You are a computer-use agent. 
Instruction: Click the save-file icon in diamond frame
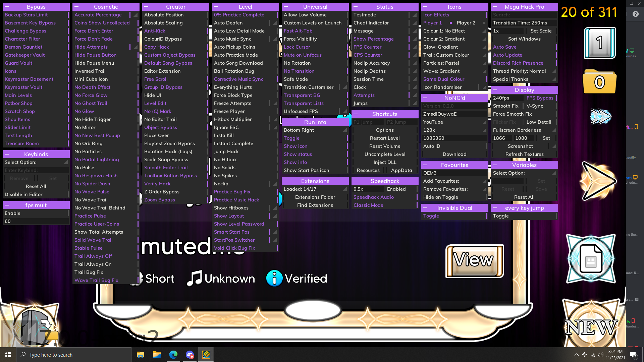click(x=591, y=259)
